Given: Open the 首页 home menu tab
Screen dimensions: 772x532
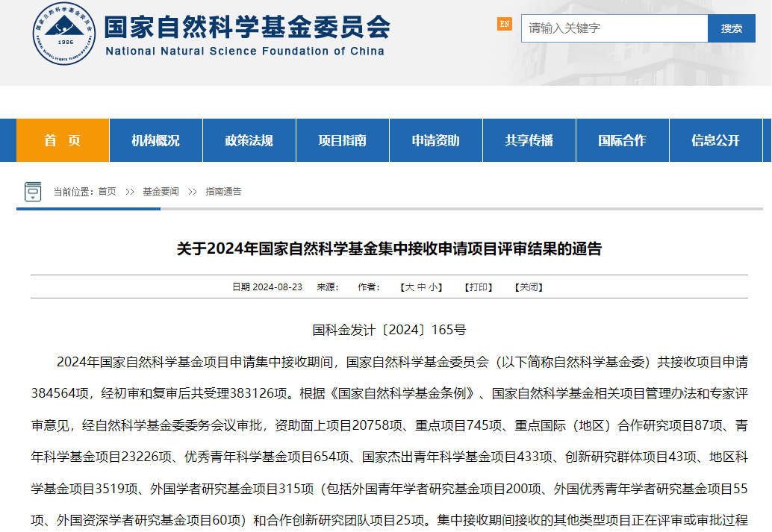Looking at the screenshot, I should pos(63,140).
